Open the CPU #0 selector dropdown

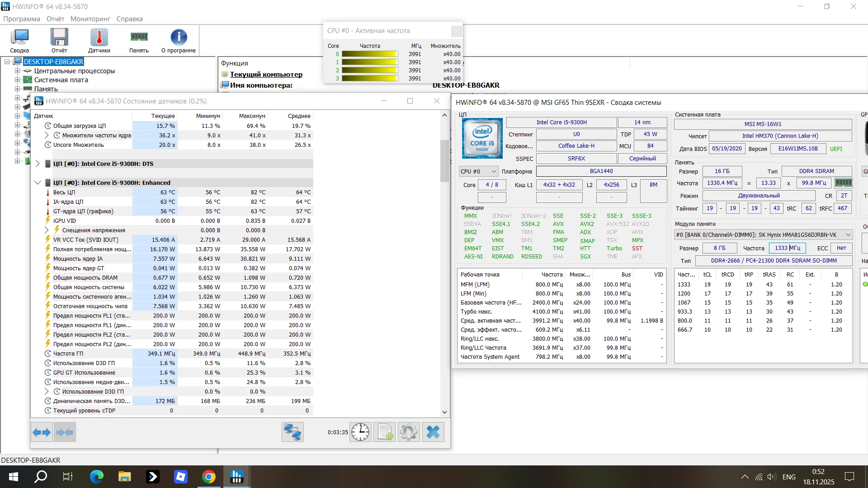pyautogui.click(x=478, y=171)
